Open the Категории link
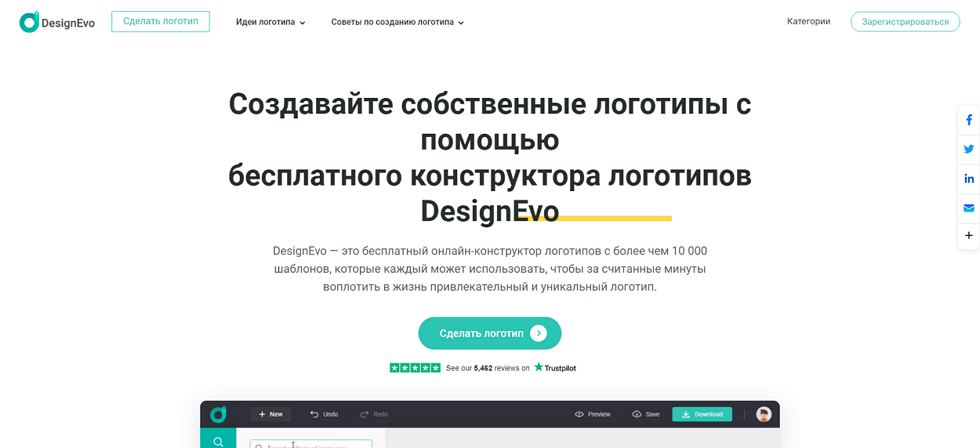The height and width of the screenshot is (448, 980). click(x=808, y=21)
